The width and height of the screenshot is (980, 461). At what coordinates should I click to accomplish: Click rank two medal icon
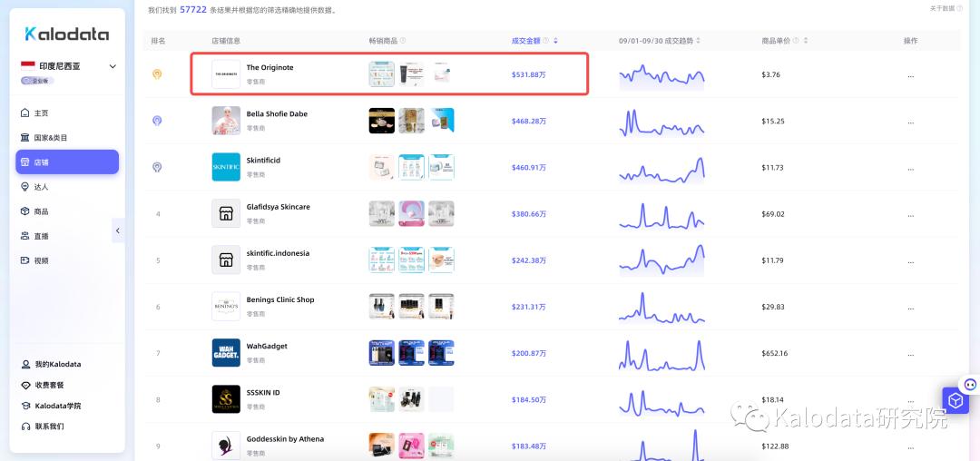[x=158, y=121]
